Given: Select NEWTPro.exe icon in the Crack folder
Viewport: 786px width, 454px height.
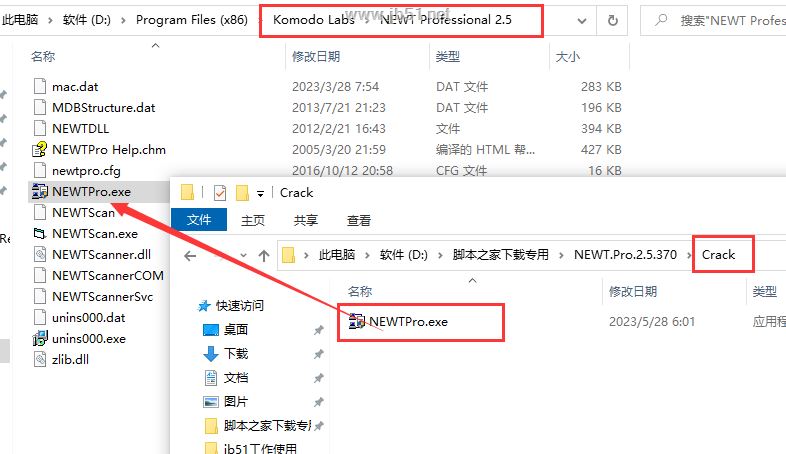Looking at the screenshot, I should [x=357, y=321].
